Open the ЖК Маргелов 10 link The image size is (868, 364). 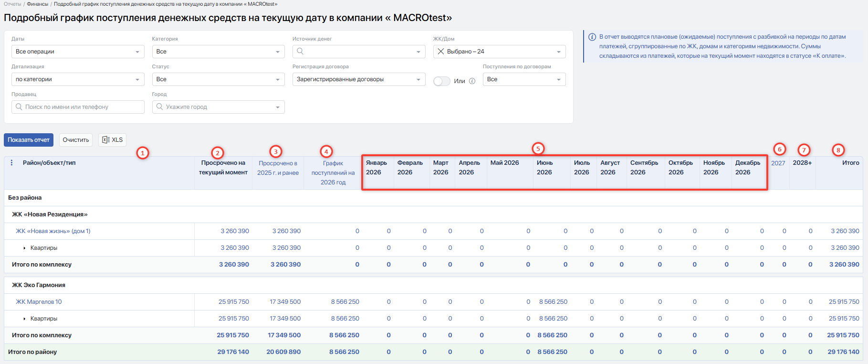pos(39,302)
